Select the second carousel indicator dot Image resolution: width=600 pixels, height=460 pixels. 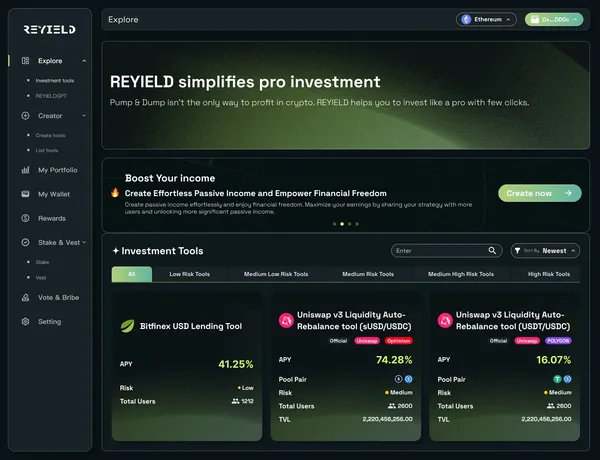(342, 224)
